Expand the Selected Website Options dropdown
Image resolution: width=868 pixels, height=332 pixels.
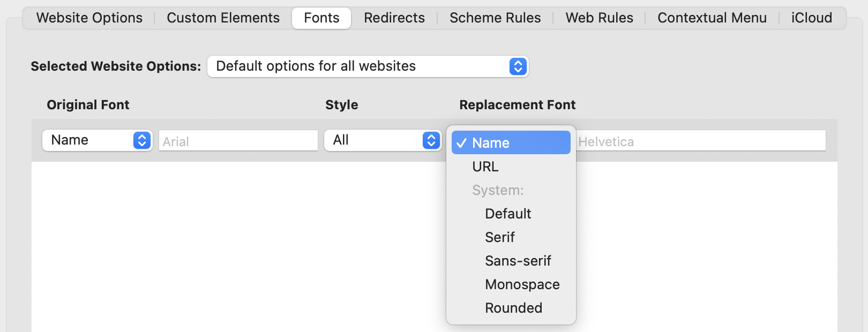point(368,66)
